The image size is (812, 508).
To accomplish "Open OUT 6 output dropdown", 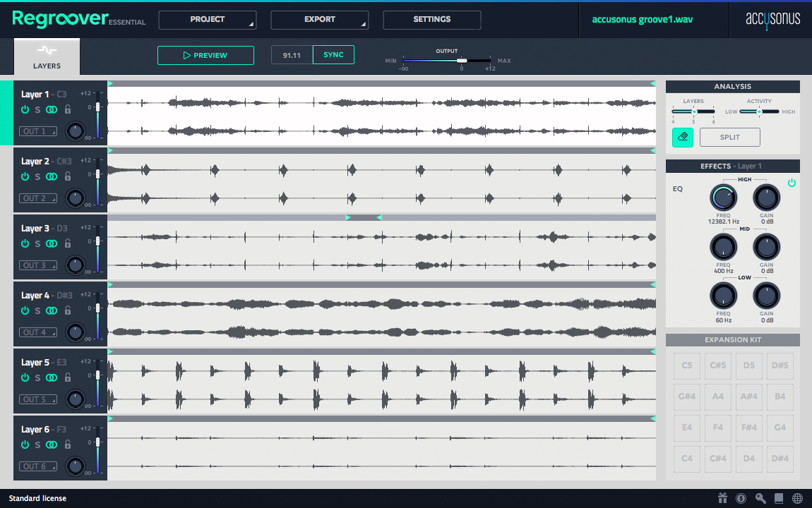I will 38,466.
